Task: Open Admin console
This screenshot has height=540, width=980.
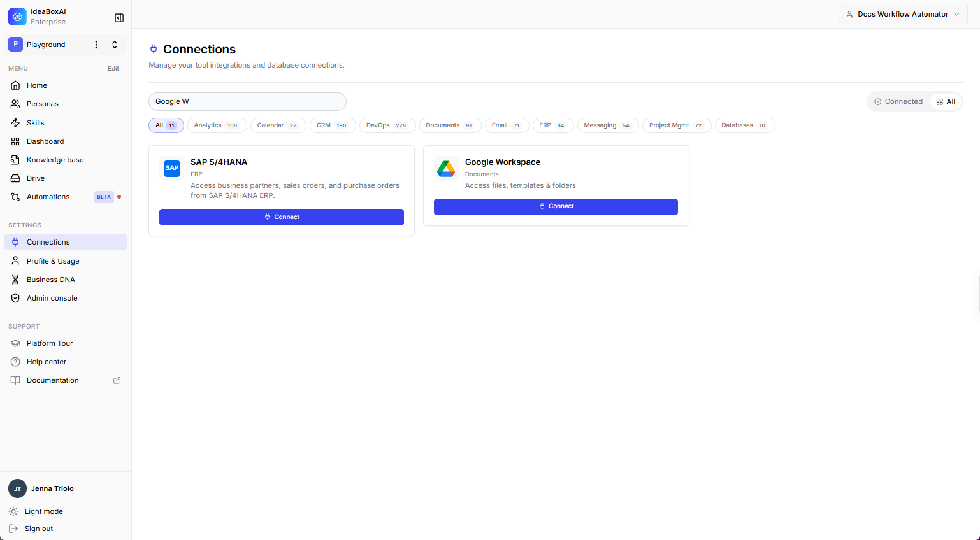Action: tap(66, 298)
